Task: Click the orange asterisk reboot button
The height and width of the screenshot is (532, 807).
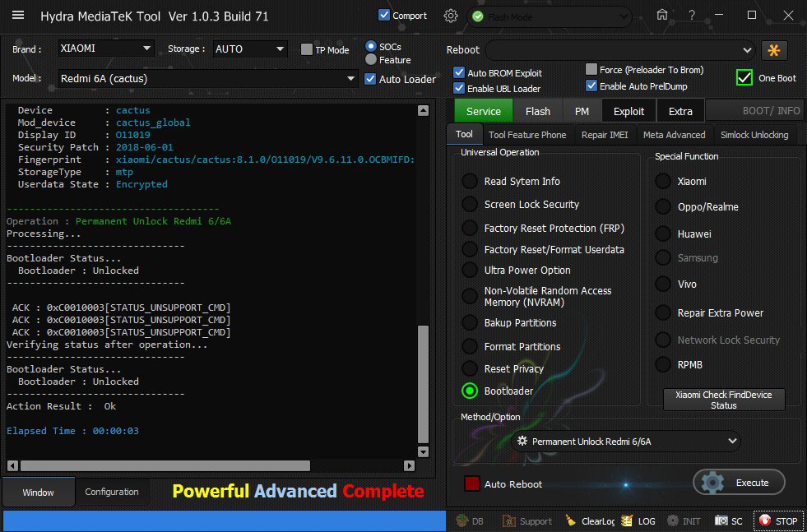Action: pos(774,50)
